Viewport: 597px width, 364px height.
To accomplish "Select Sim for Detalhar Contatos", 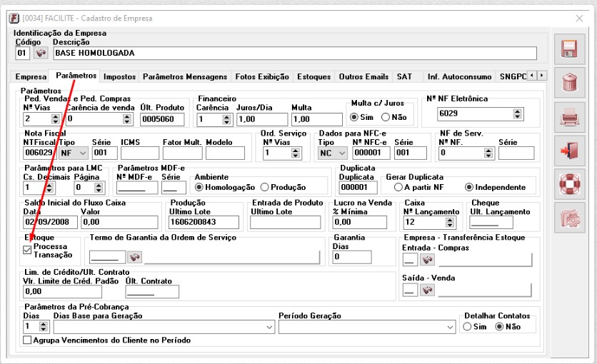I will coord(467,327).
